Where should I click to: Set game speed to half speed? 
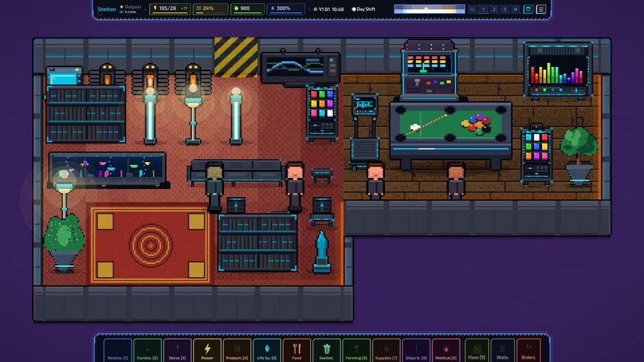[472, 9]
